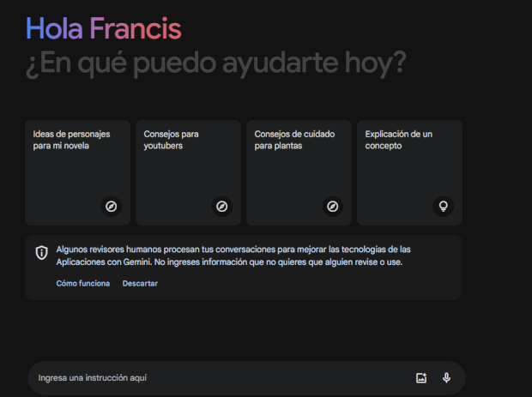Click compass icon on plant care card

333,206
